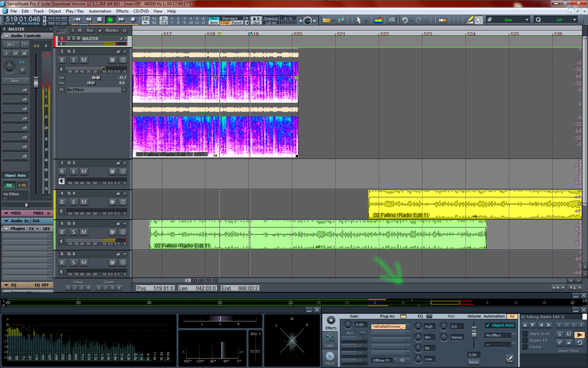Select the yellow pencil draw tool
Screen dimensions: 588x368
(x=470, y=20)
